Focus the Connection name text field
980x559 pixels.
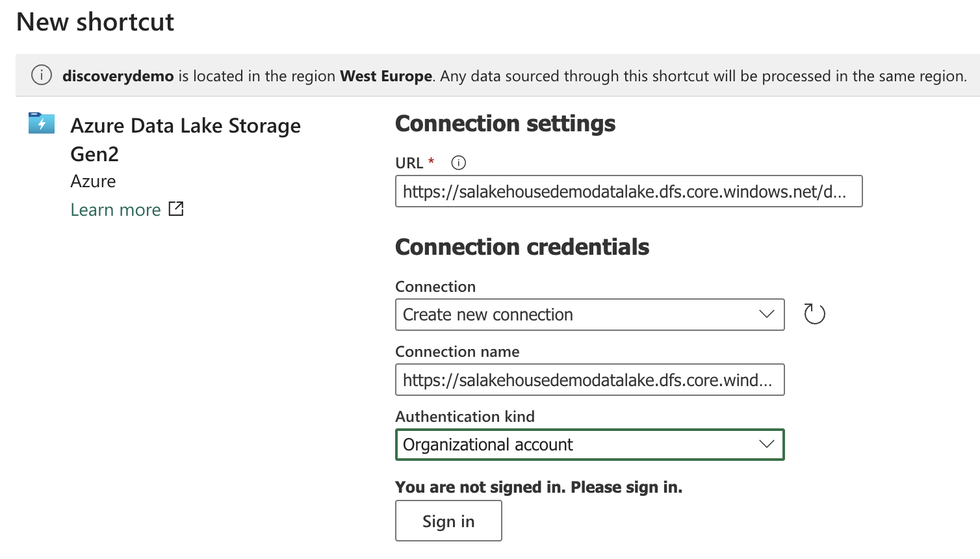pos(589,380)
